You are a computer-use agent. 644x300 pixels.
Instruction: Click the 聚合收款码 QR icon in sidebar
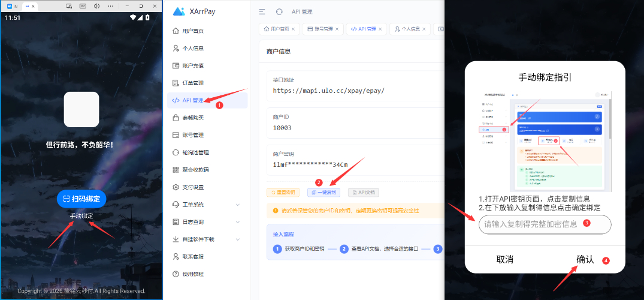click(176, 170)
